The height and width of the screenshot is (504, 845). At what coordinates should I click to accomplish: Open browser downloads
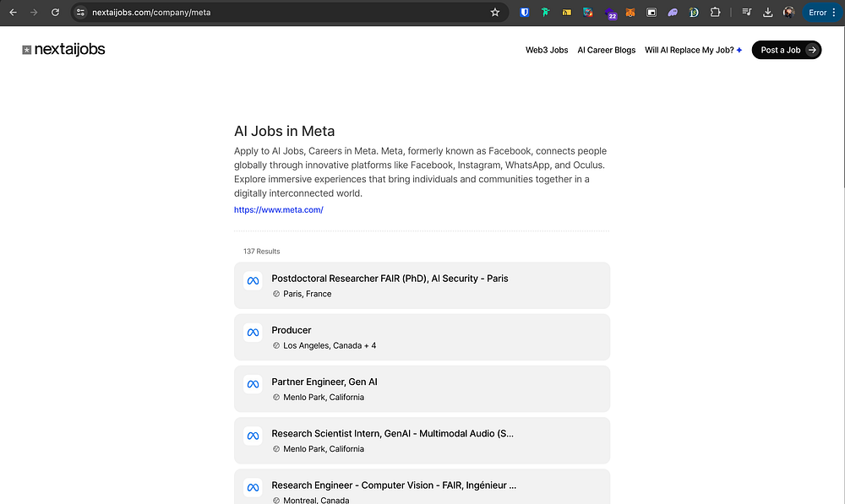point(767,13)
